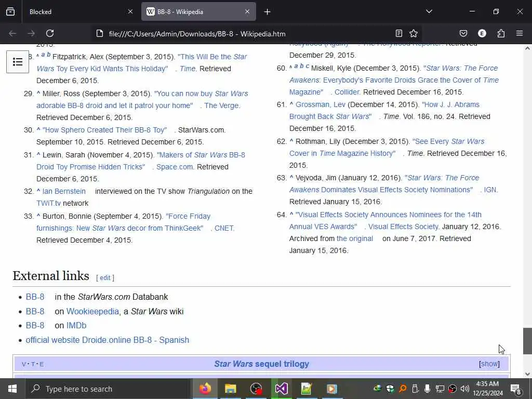Open a new tab with plus button
The width and height of the screenshot is (532, 399).
268,12
